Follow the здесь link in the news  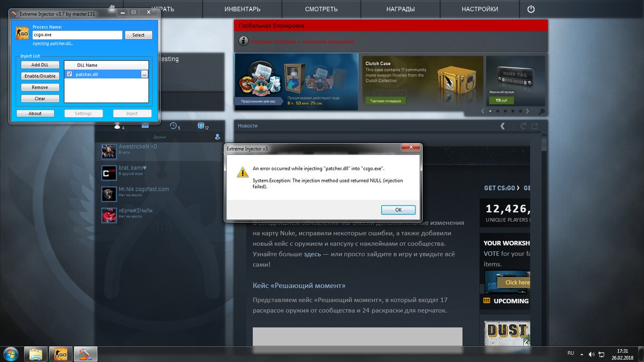(312, 254)
